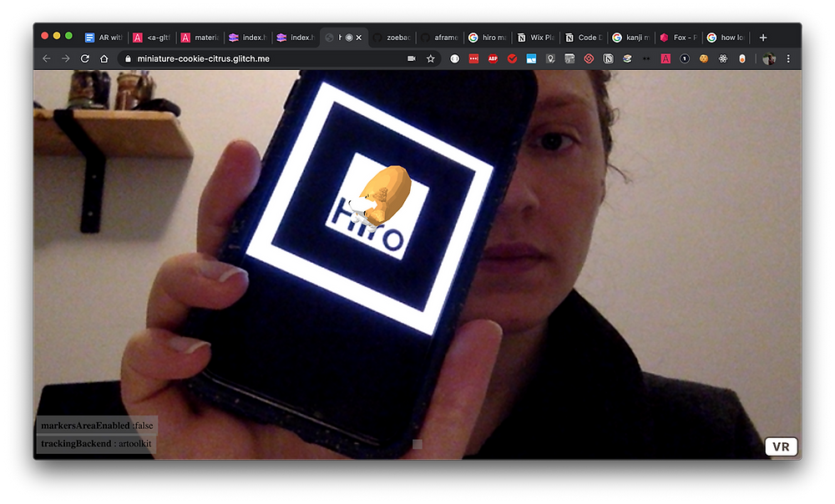
Task: Open the Chrome profile avatar
Action: (x=768, y=58)
